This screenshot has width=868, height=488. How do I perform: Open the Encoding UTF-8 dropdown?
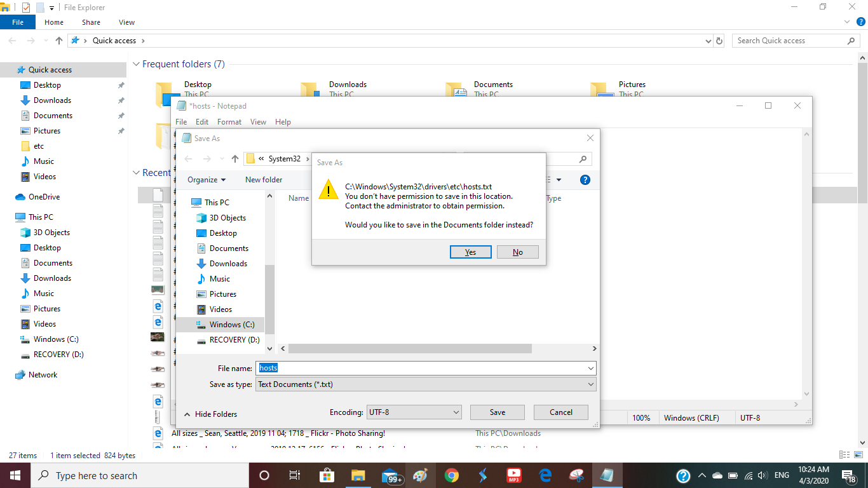pos(414,412)
